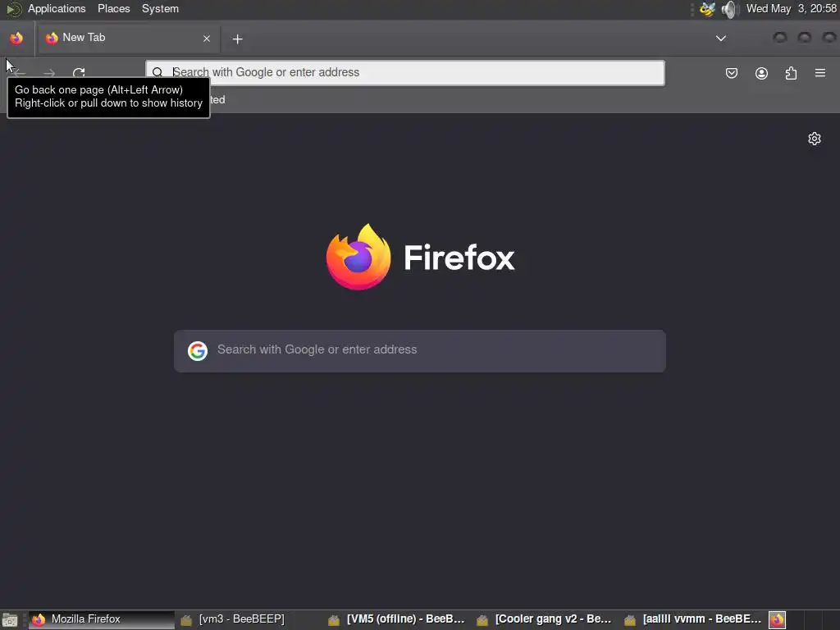This screenshot has height=630, width=840.
Task: Open Save to Pocket icon
Action: 731,73
